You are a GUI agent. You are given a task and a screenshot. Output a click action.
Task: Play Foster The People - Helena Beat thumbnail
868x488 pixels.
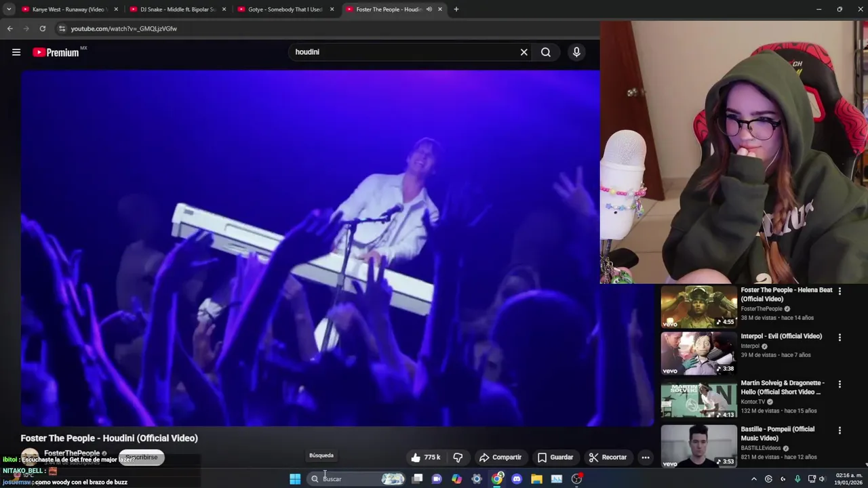(698, 306)
